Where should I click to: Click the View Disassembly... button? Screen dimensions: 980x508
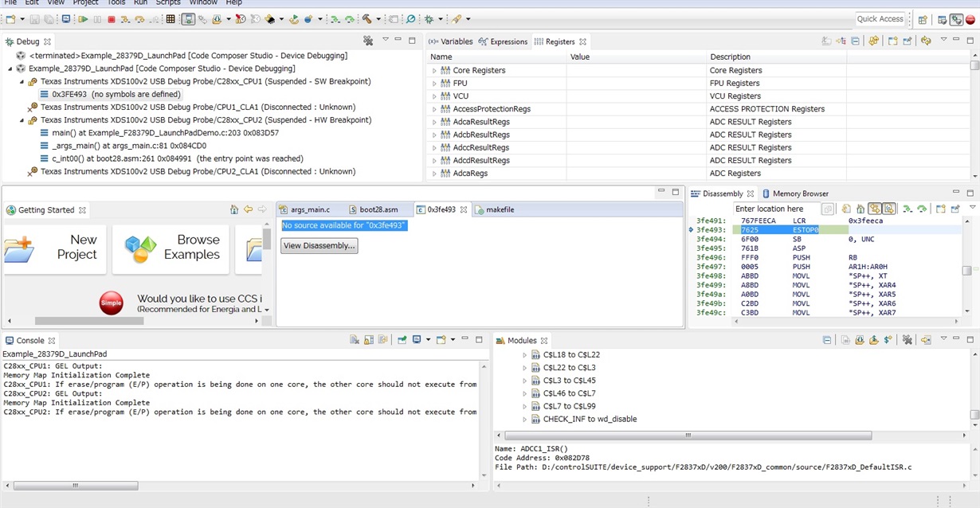[319, 245]
